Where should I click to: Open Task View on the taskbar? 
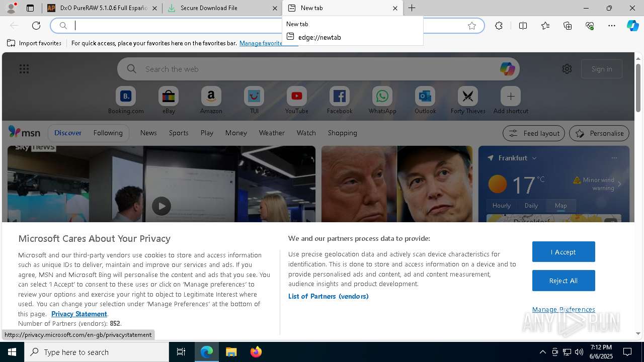[181, 352]
